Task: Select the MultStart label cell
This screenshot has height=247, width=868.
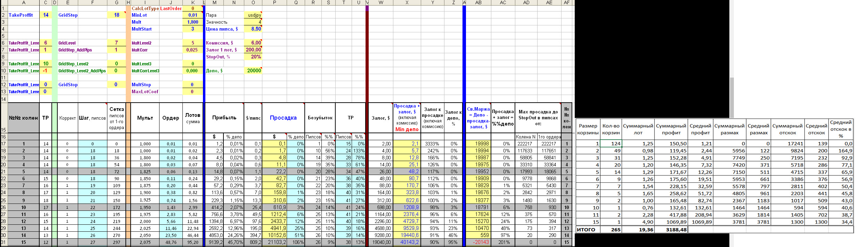Action: click(x=145, y=29)
